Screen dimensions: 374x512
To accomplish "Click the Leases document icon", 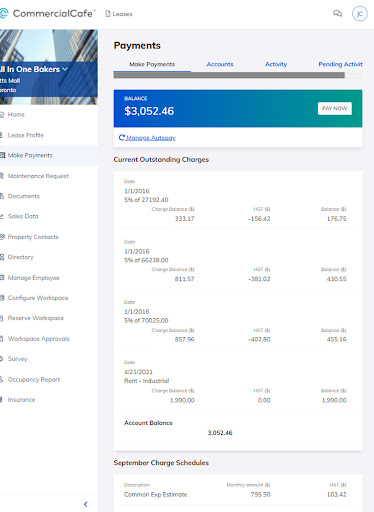I will pos(108,14).
